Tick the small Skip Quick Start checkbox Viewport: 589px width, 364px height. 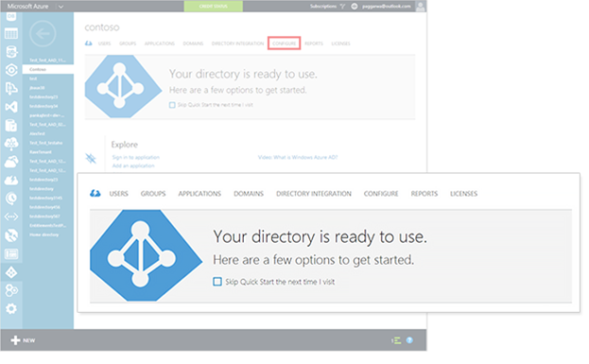(172, 105)
